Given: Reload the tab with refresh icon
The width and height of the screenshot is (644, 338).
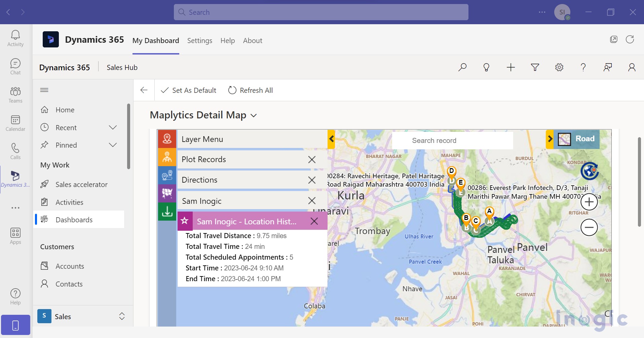Looking at the screenshot, I should 630,39.
